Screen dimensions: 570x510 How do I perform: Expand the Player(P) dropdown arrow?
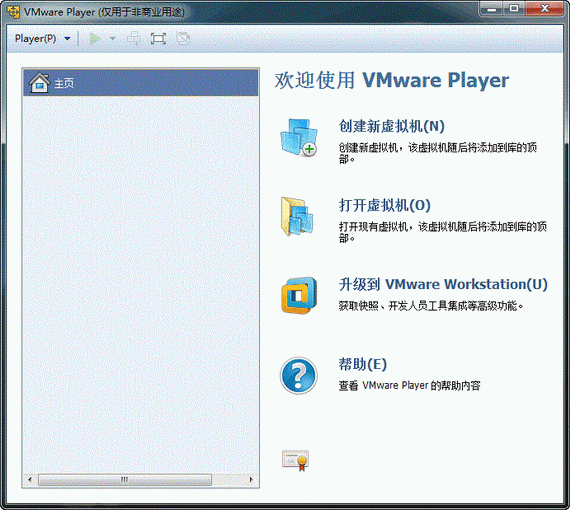[x=67, y=39]
